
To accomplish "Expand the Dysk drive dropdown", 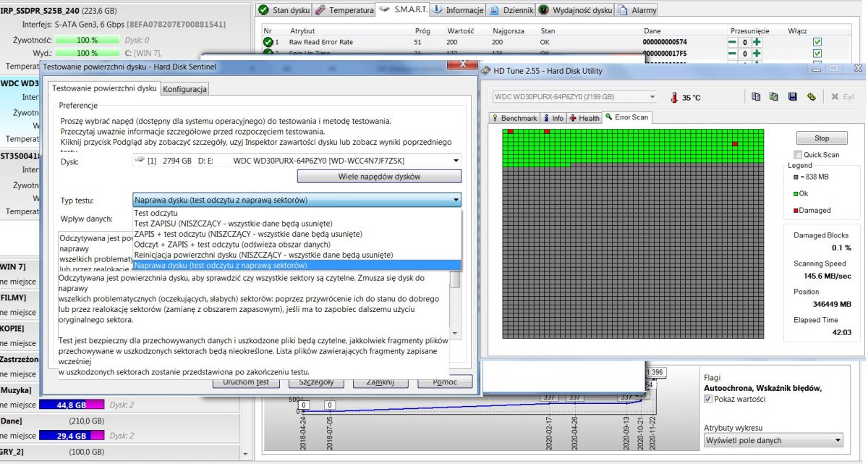I will [456, 161].
